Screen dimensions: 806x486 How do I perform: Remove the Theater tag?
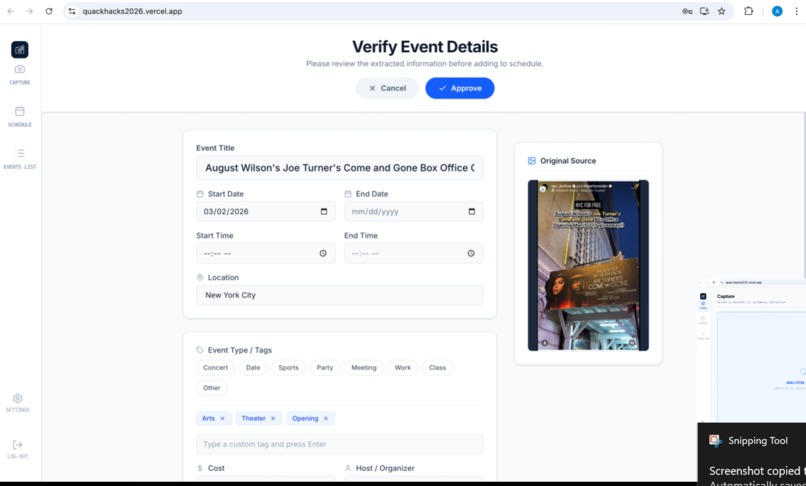pyautogui.click(x=273, y=419)
